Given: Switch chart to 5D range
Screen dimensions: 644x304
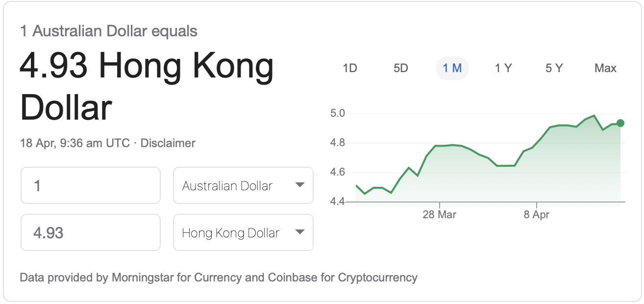Looking at the screenshot, I should (x=401, y=68).
